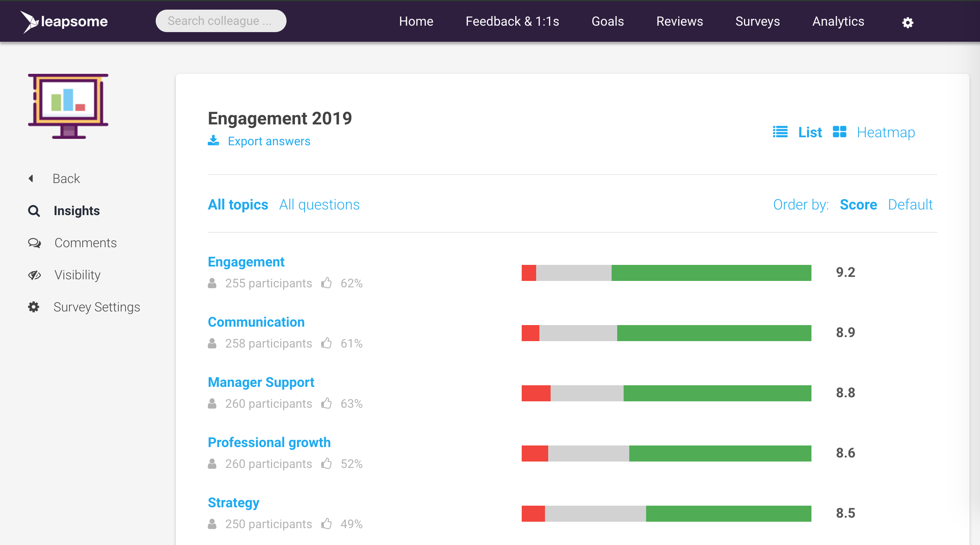Click the Back arrow icon in sidebar
Viewport: 980px width, 545px height.
[31, 178]
